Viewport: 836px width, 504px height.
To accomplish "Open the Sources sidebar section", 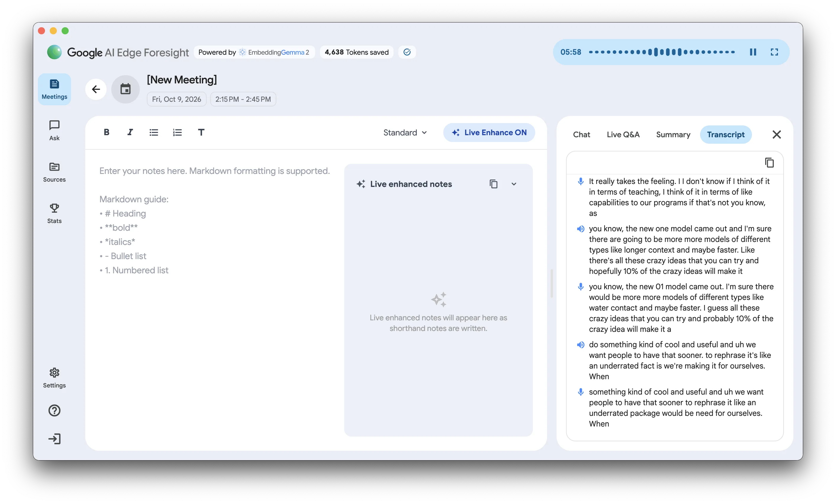I will 54,172.
